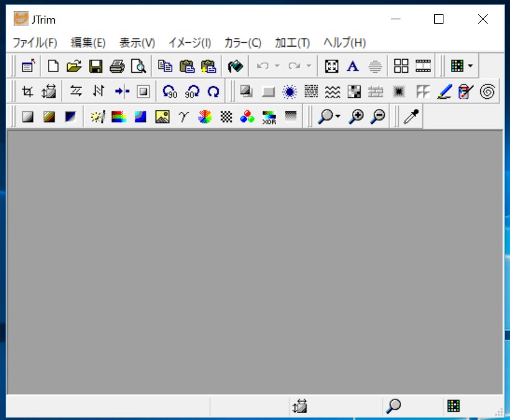Open a file with the folder icon

click(x=75, y=66)
